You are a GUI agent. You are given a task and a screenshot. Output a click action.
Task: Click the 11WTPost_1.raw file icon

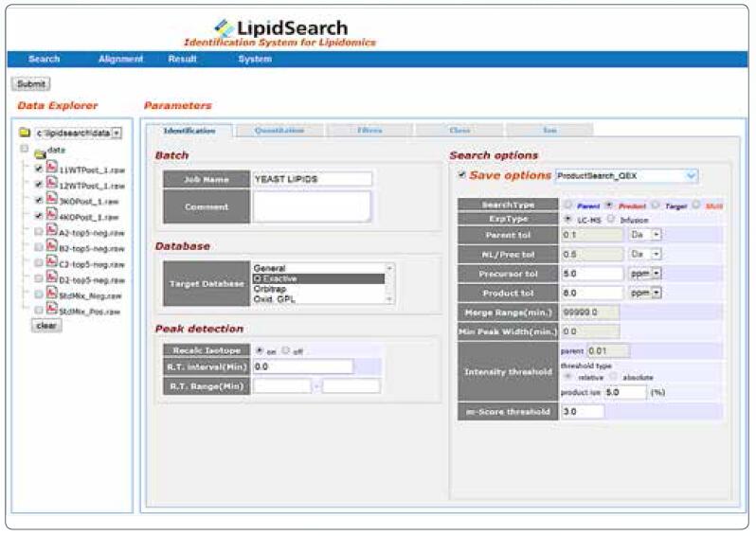[x=51, y=168]
